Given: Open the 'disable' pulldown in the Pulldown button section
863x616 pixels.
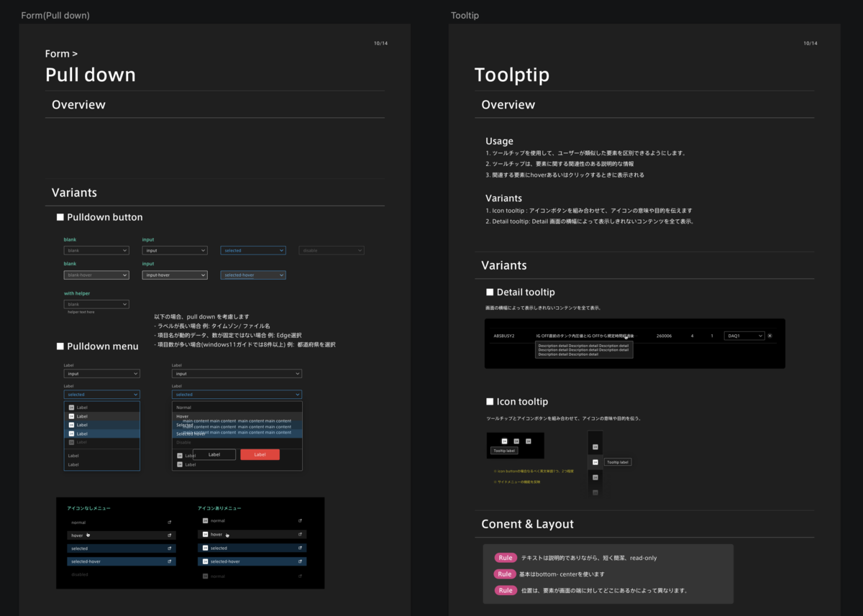Looking at the screenshot, I should 332,250.
